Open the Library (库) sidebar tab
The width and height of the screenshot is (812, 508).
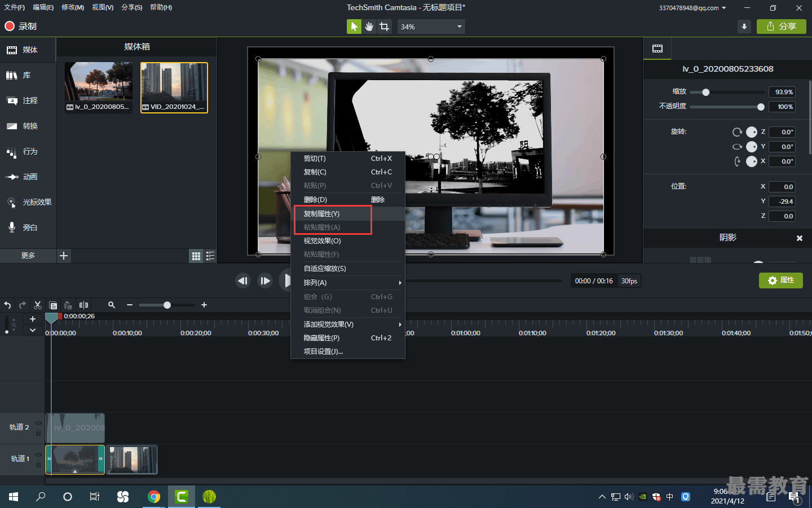(28, 75)
